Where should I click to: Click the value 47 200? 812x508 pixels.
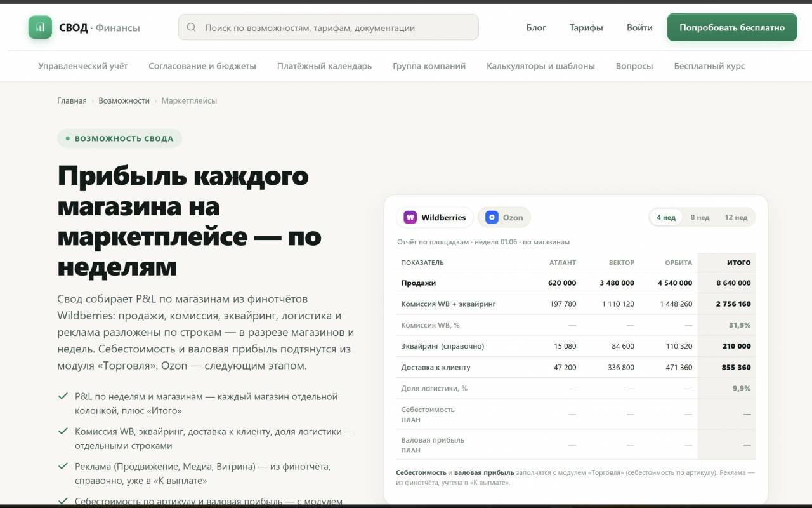[565, 367]
